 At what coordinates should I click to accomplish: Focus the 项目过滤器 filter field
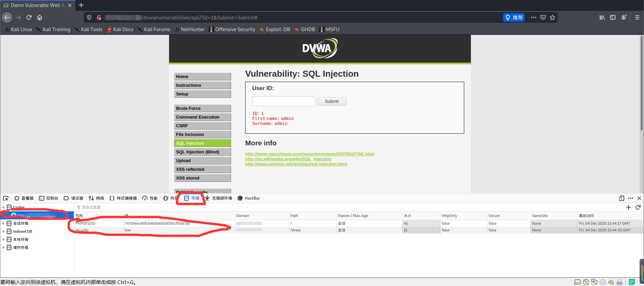tap(349, 207)
